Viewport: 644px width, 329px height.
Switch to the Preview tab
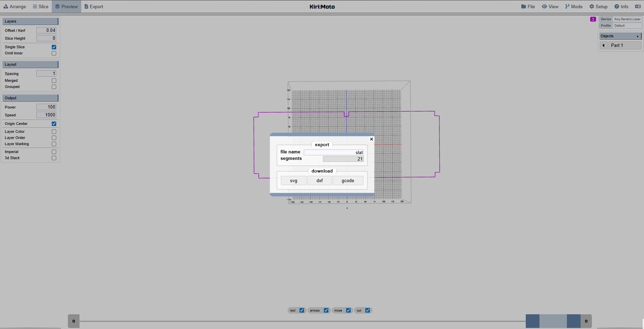pyautogui.click(x=66, y=6)
